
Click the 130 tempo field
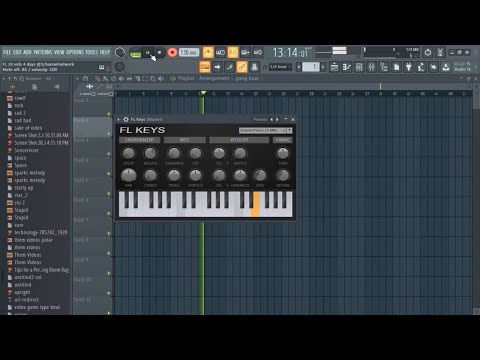(x=189, y=53)
